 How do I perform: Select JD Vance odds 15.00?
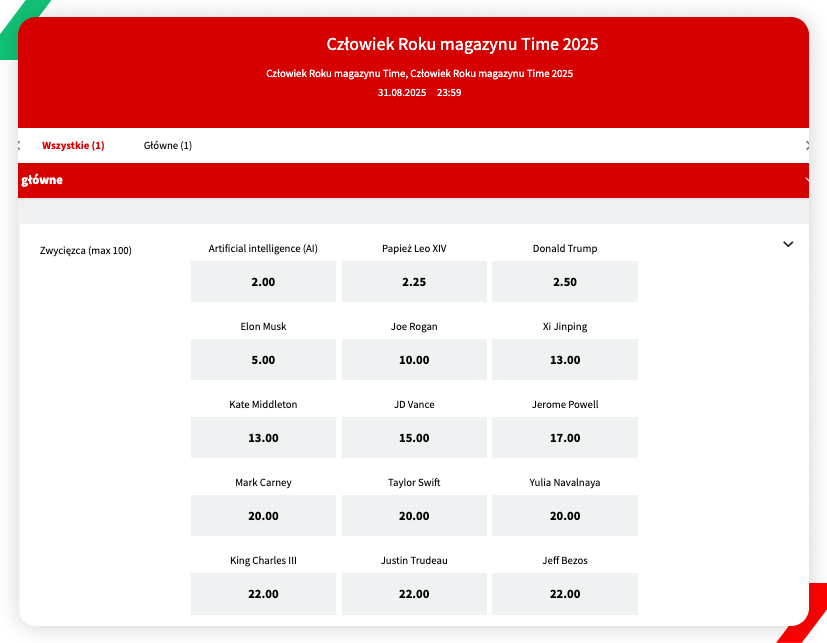coord(414,438)
